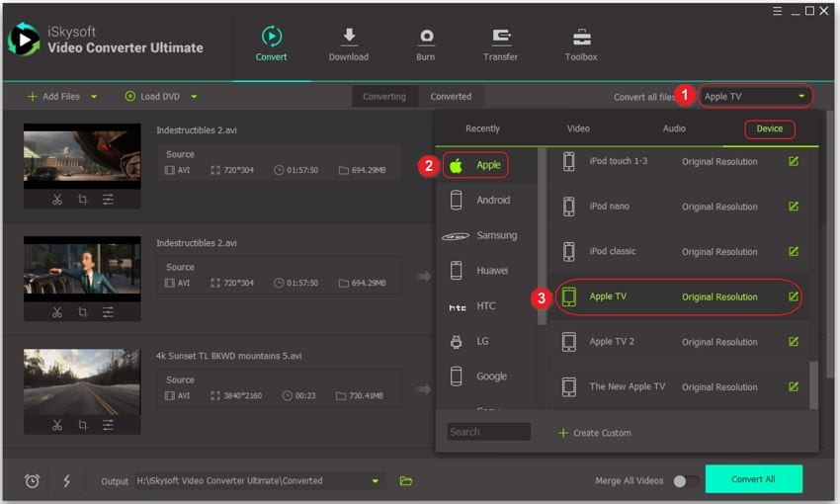Open effects for second Indestructibles 2.avi video
The height and width of the screenshot is (504, 840).
108,312
